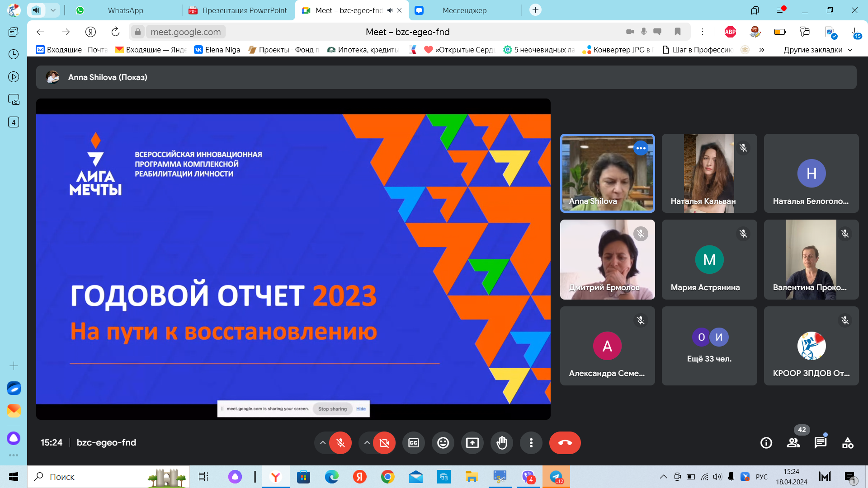Open Другие закладки bookmarks dropdown
Viewport: 868px width, 488px height.
pos(817,50)
